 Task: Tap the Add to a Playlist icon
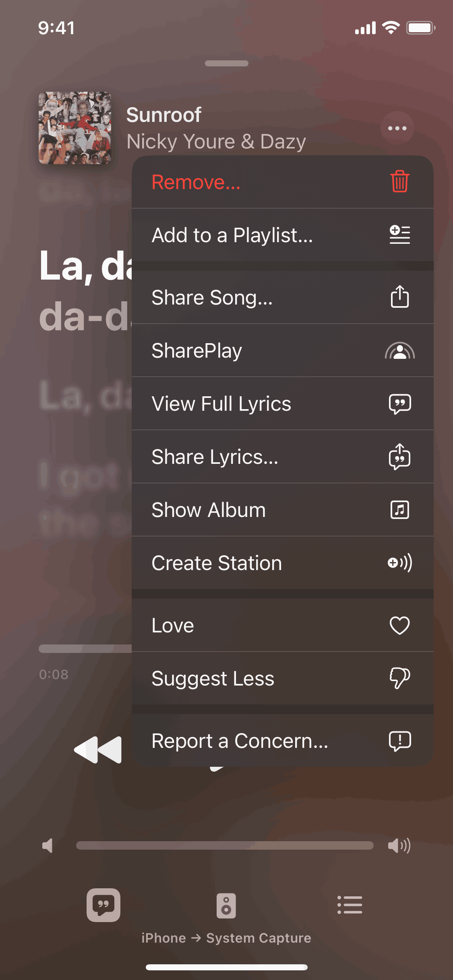399,235
